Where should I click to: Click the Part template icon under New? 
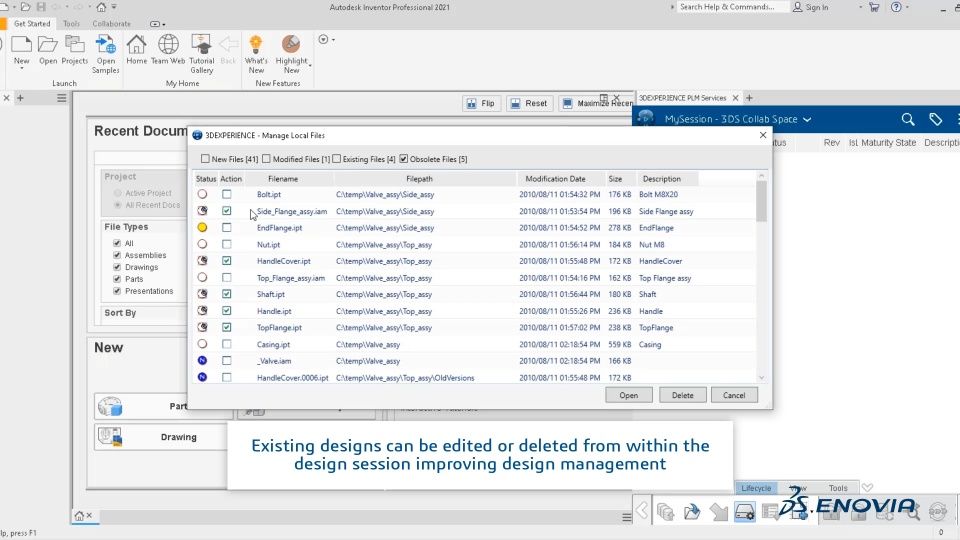[110, 407]
